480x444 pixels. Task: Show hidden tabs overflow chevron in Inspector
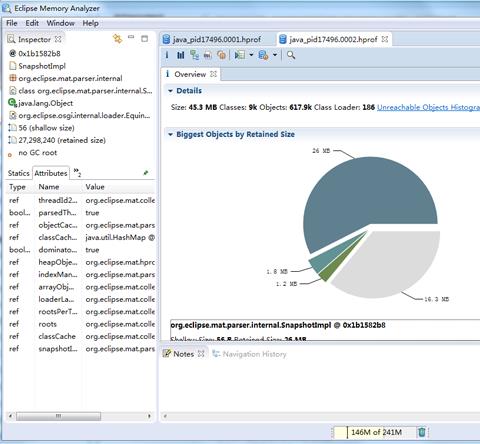[77, 172]
